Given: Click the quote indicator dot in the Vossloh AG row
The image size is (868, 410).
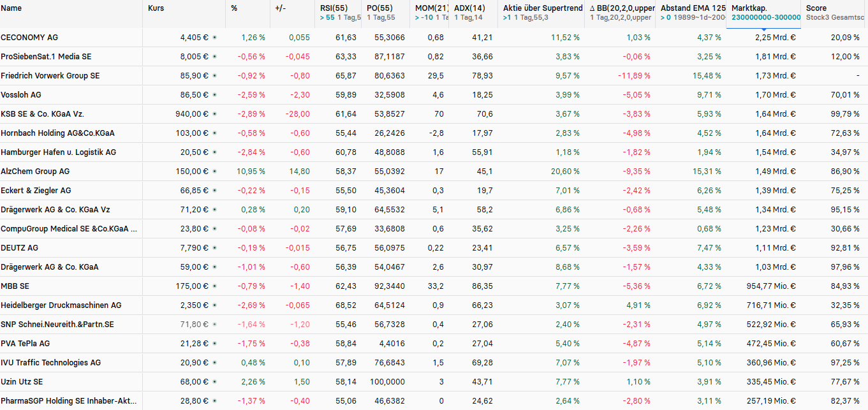Looking at the screenshot, I should [214, 95].
